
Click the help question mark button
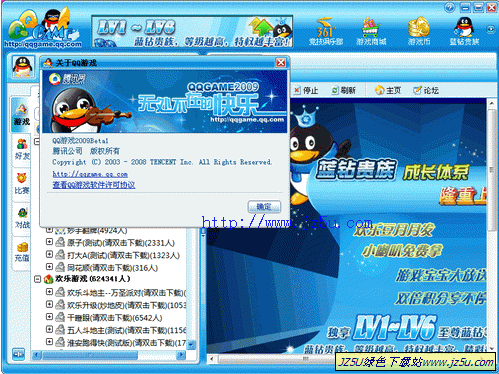click(x=450, y=7)
